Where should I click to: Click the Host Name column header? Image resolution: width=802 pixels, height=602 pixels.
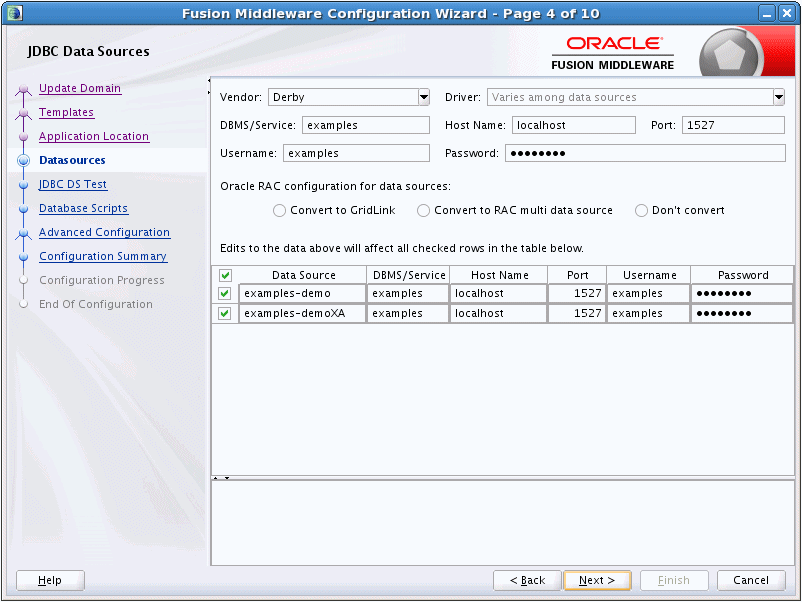499,275
